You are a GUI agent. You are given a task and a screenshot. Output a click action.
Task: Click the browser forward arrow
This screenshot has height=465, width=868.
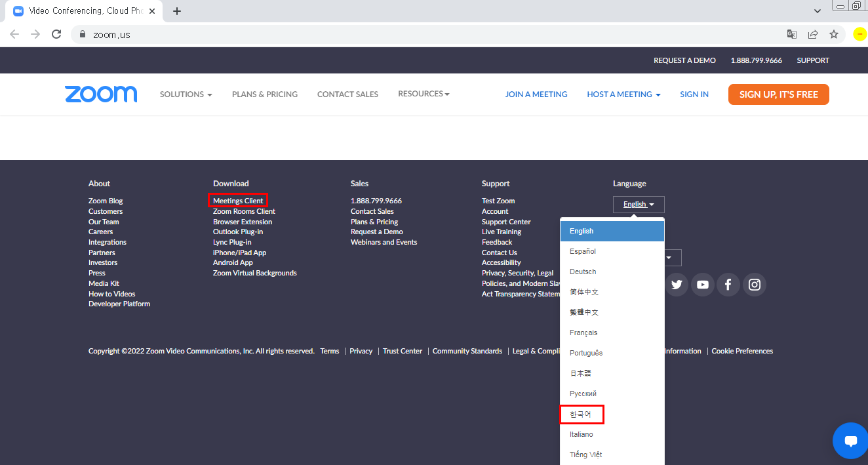tap(35, 34)
